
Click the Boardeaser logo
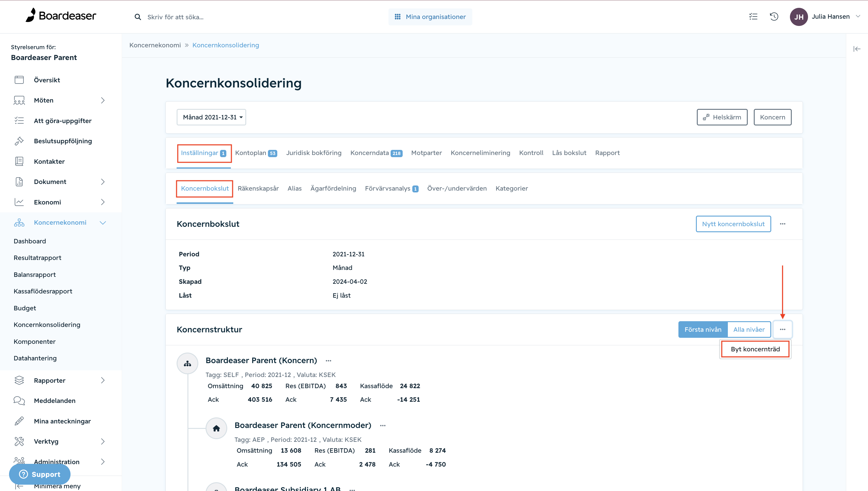point(61,15)
